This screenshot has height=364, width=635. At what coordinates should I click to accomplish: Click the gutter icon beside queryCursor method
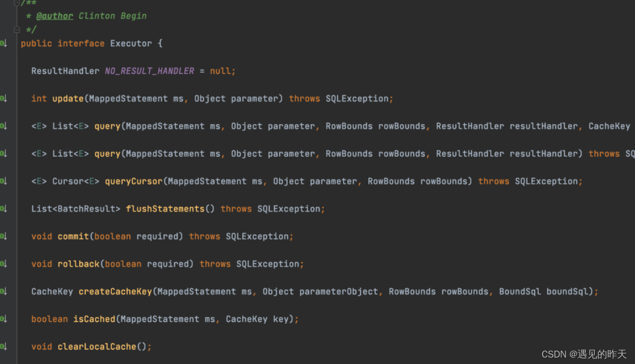(3, 182)
